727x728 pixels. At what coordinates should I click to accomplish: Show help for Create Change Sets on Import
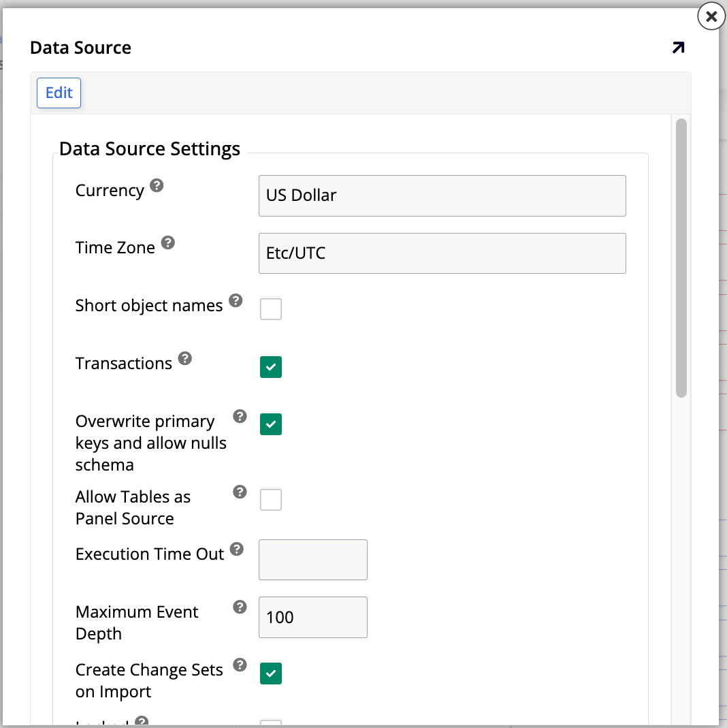pyautogui.click(x=240, y=665)
